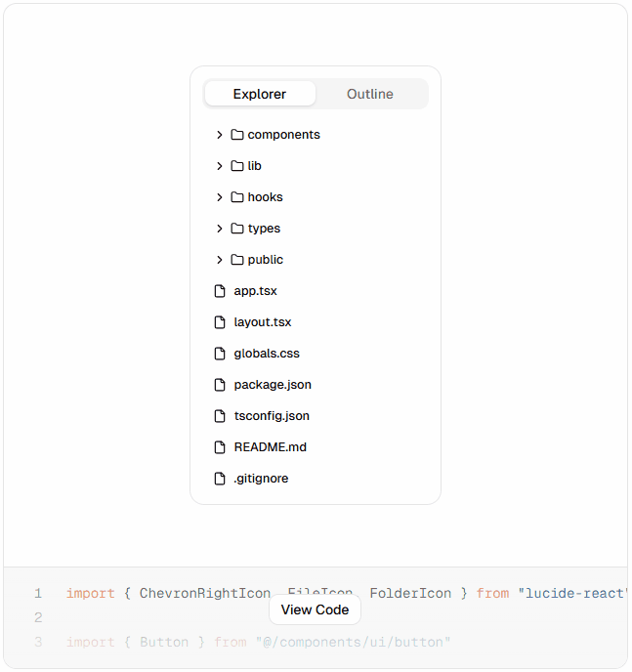Select the Explorer tab
The image size is (632, 672).
(260, 94)
